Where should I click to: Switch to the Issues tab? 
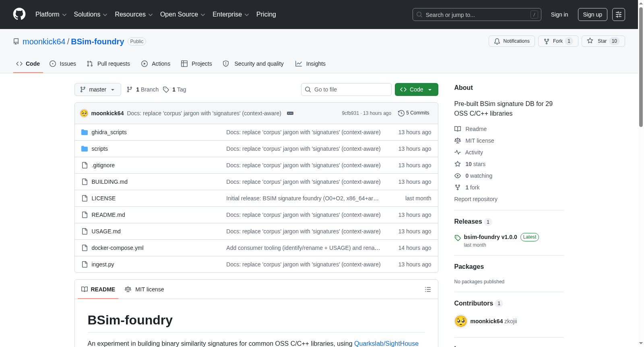click(x=63, y=64)
